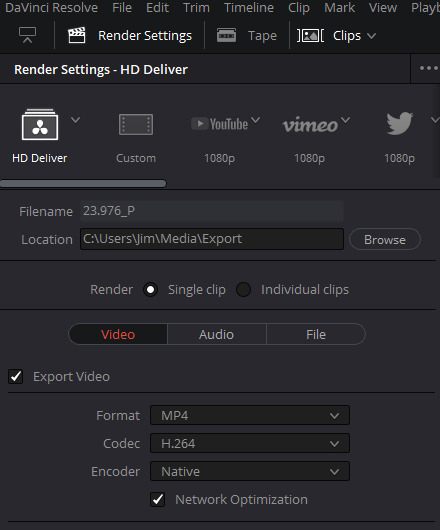Select the Custom render preset icon
440x530 pixels.
pyautogui.click(x=136, y=125)
